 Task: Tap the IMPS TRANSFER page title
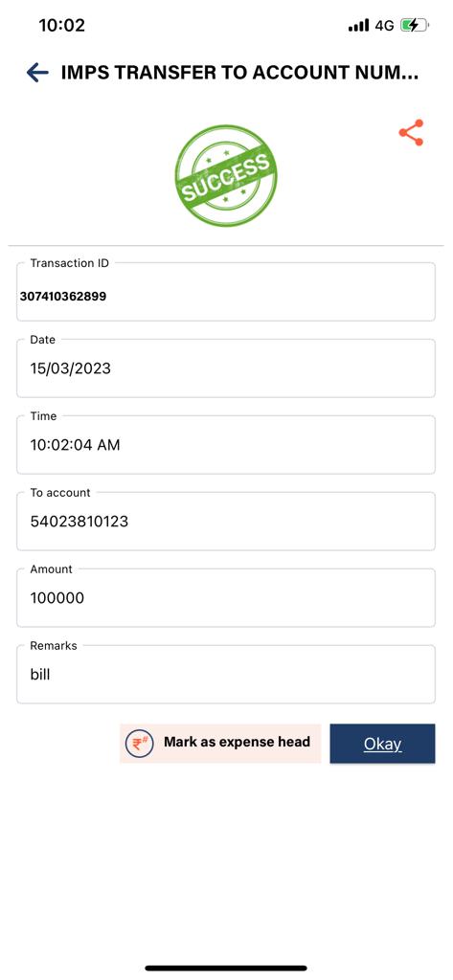(x=239, y=73)
